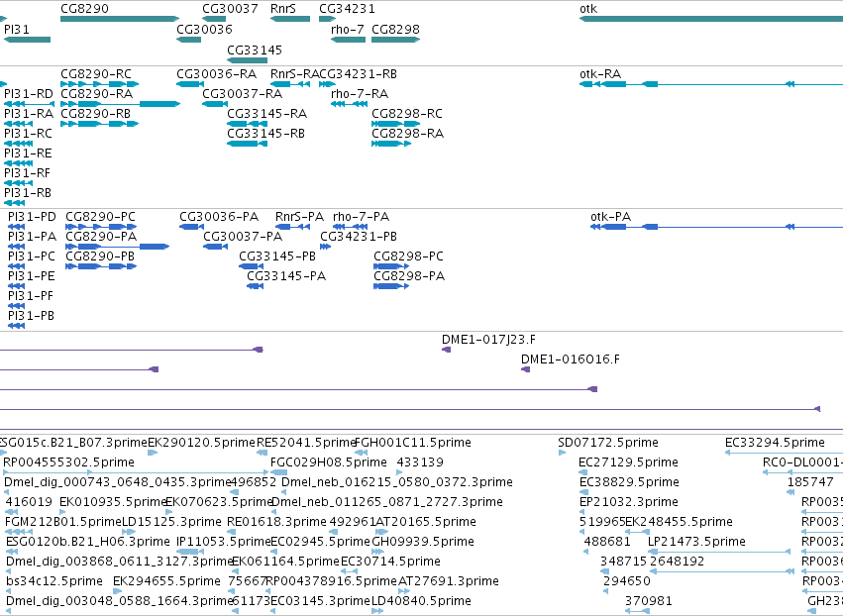Screen dimensions: 843x616
Task: Open the CG34231 gene label
Action: coord(347,9)
